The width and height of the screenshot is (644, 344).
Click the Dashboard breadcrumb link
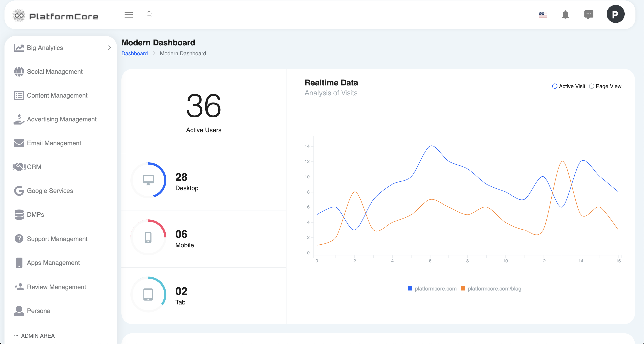click(x=134, y=54)
